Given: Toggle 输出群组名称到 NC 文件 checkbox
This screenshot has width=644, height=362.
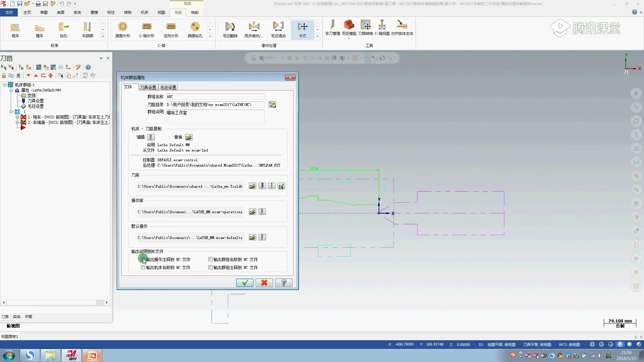Looking at the screenshot, I should click(211, 259).
